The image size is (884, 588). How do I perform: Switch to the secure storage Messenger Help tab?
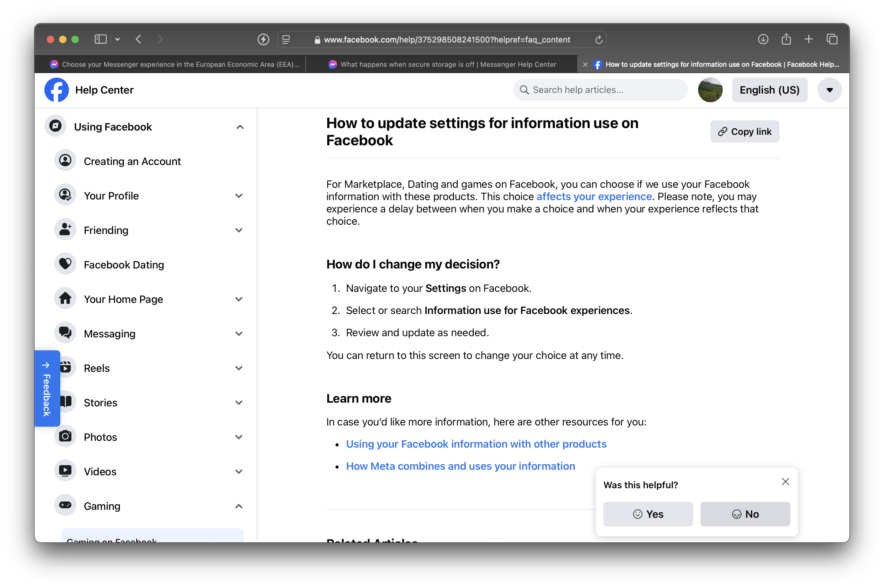[442, 65]
